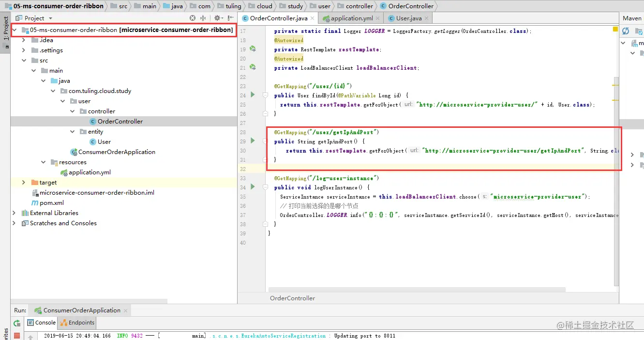Fold the findById method in the gutter
The image size is (644, 340).
[265, 95]
